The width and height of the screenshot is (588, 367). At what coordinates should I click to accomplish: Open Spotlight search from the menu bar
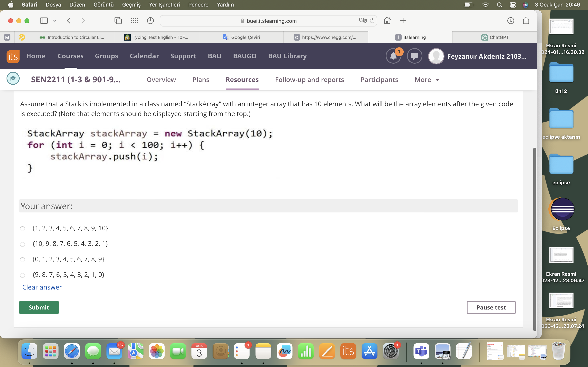(x=499, y=5)
